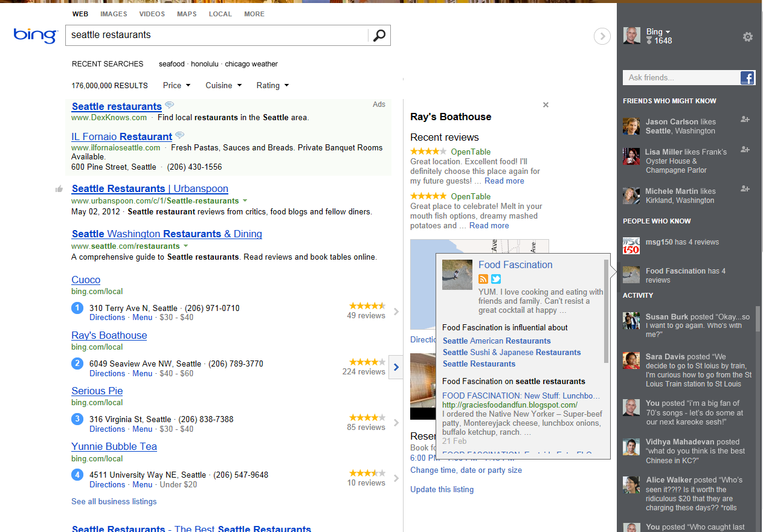Switch to the MAPS tab
The image size is (763, 532).
tap(187, 14)
